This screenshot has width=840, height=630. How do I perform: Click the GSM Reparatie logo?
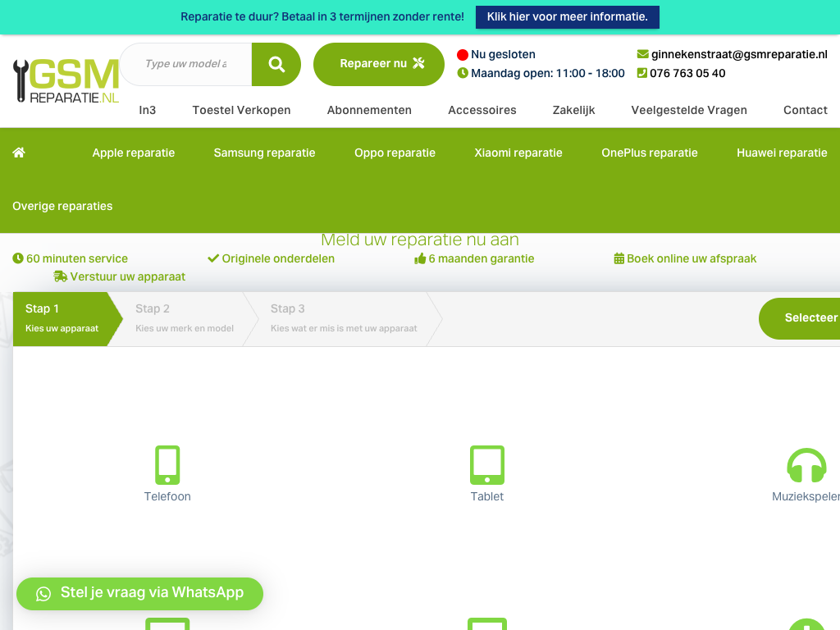click(x=66, y=81)
